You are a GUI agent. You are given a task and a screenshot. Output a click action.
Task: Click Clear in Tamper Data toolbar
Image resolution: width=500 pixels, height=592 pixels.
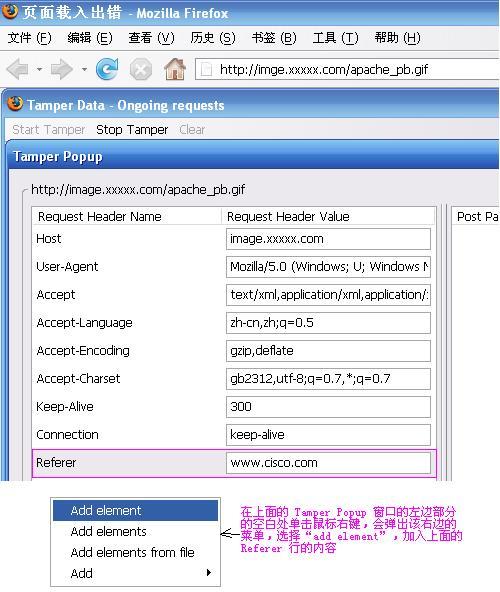[x=192, y=130]
